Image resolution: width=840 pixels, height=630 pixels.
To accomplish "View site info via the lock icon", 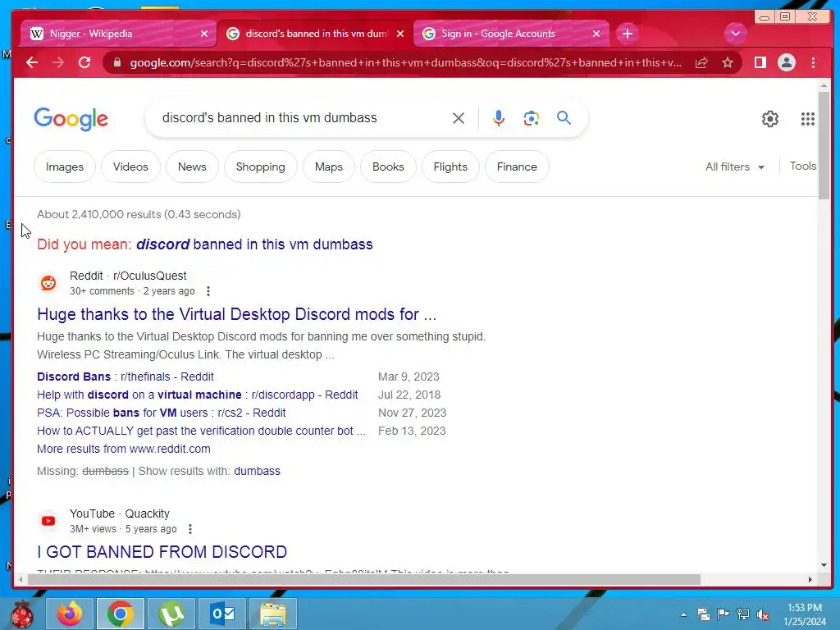I will pyautogui.click(x=117, y=62).
